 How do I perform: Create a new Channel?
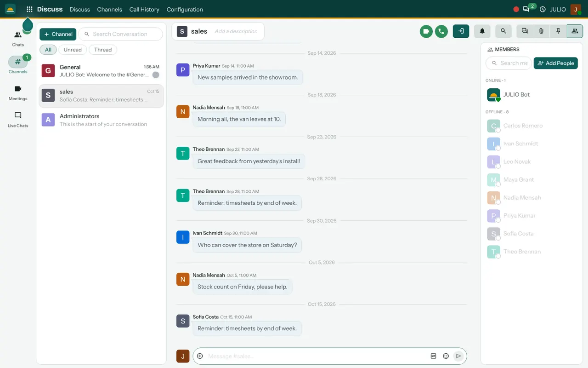[58, 34]
